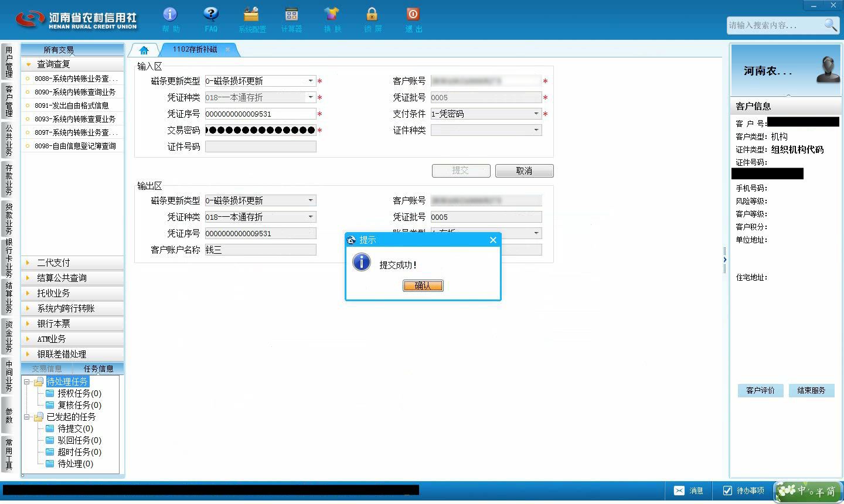Open 待办事项 in status bar
This screenshot has width=844, height=504.
pyautogui.click(x=744, y=491)
